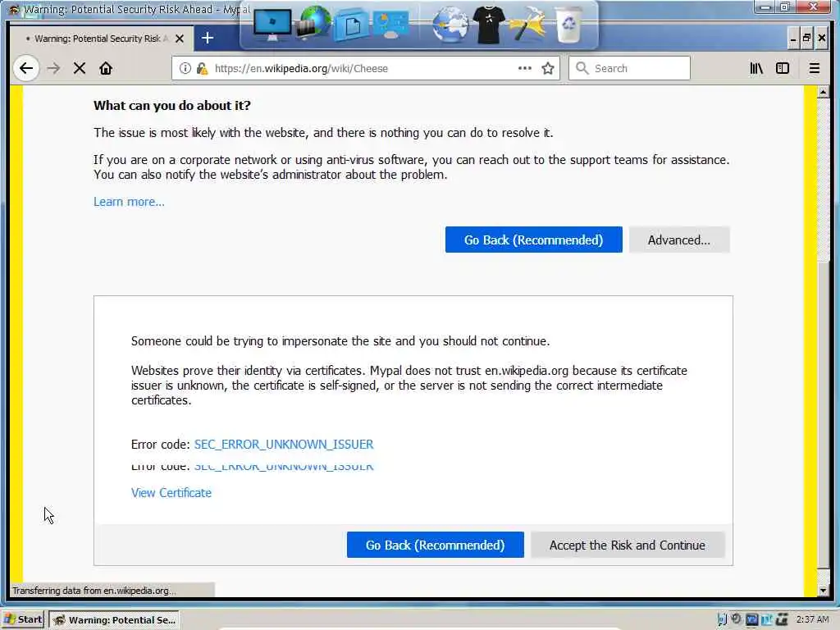
Task: Click the 2:37 AM clock
Action: [x=813, y=620]
